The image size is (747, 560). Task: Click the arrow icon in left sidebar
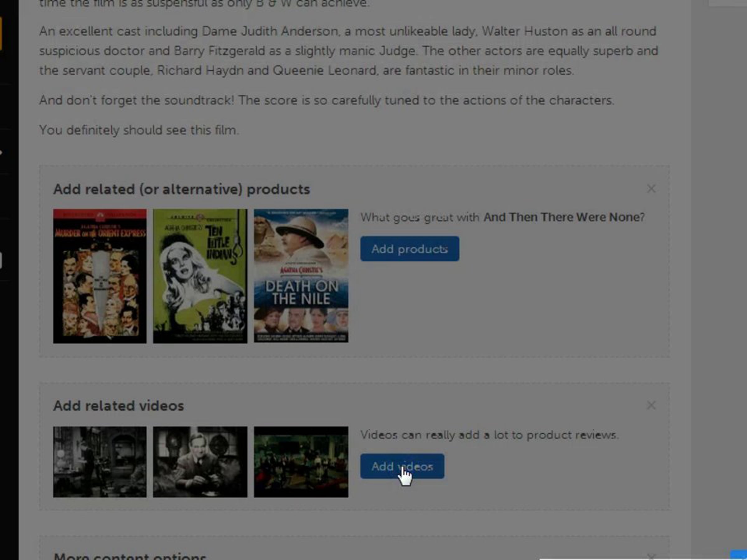tap(1, 152)
